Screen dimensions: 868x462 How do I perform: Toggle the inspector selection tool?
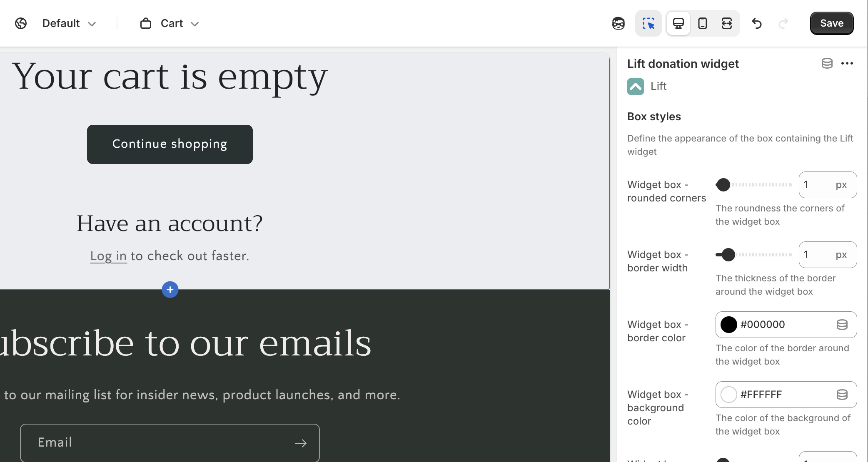pos(648,23)
